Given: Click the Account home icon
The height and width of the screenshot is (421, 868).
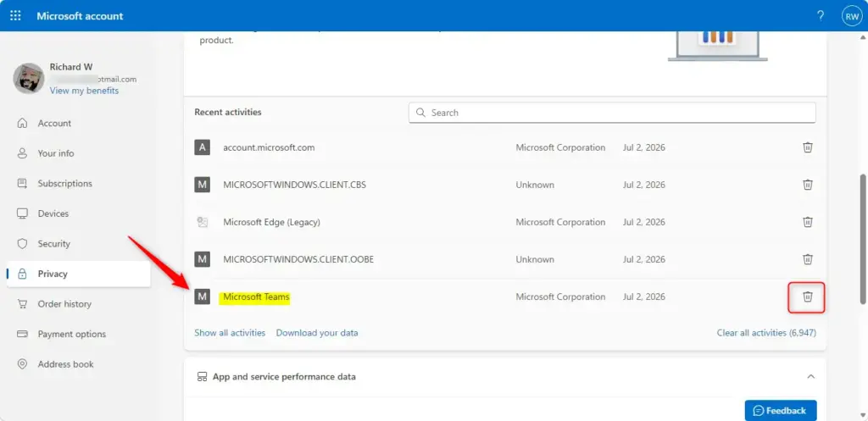Looking at the screenshot, I should pos(22,123).
